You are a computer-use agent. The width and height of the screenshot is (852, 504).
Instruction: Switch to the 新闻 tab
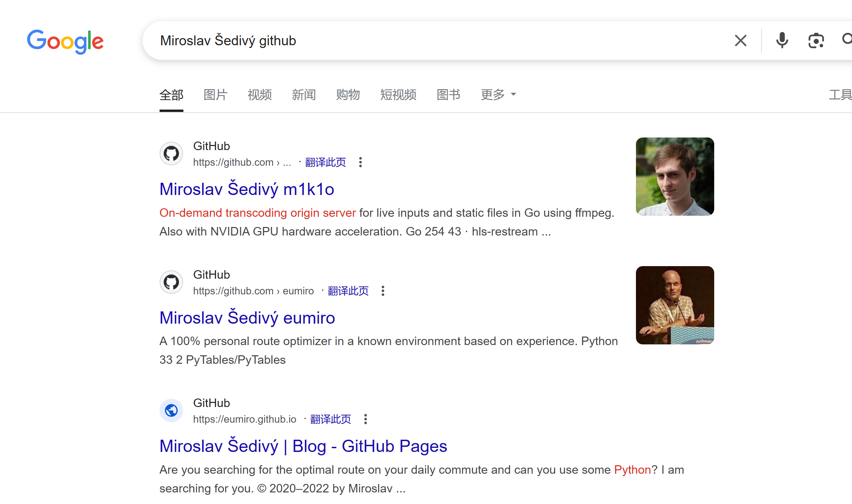304,95
